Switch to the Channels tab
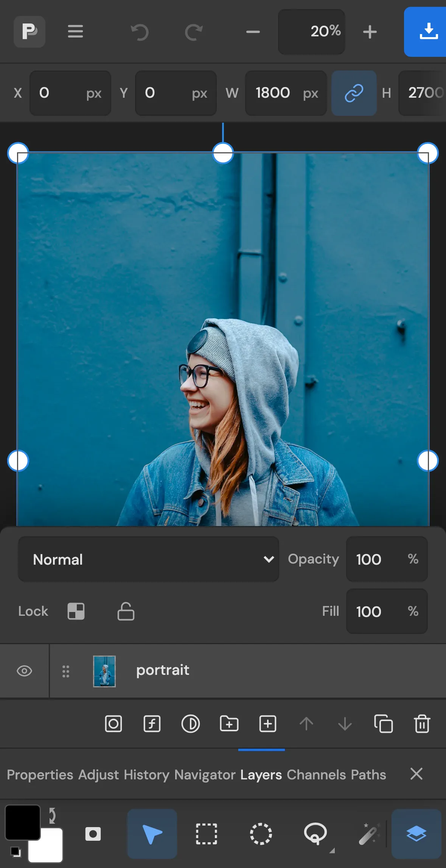This screenshot has width=446, height=868. click(316, 775)
